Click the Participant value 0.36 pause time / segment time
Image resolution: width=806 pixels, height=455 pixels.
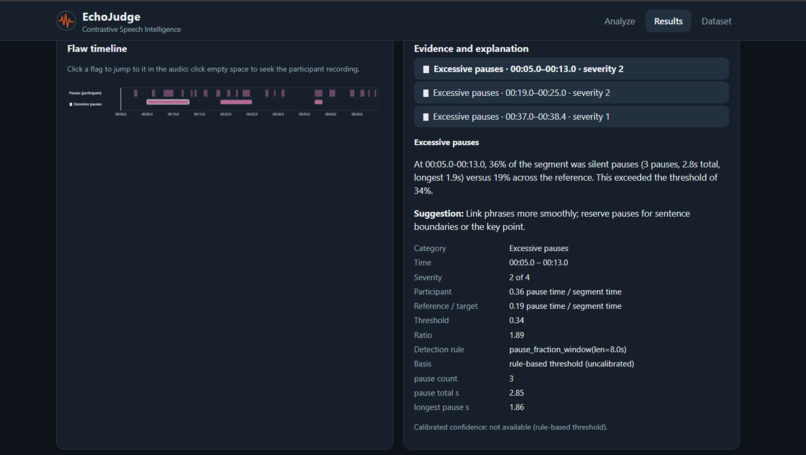(x=565, y=292)
